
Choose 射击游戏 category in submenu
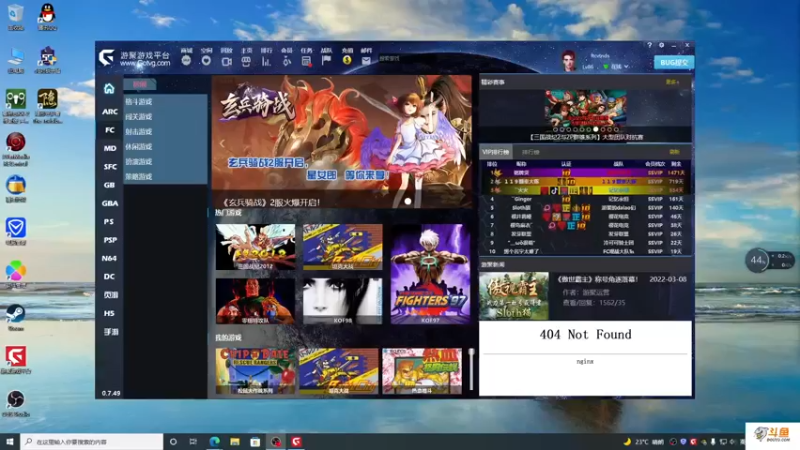click(x=138, y=132)
